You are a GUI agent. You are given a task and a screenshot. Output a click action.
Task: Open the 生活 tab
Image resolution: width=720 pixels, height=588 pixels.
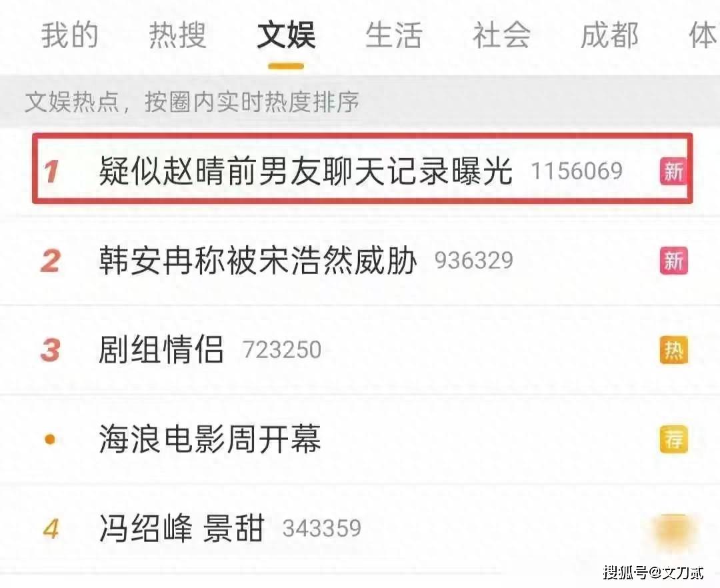[x=394, y=35]
